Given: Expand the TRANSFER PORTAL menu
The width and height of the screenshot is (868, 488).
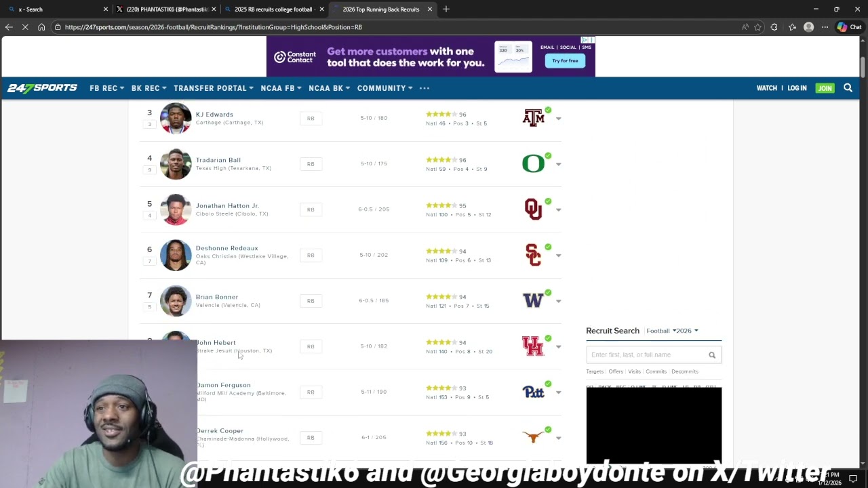Looking at the screenshot, I should point(214,88).
